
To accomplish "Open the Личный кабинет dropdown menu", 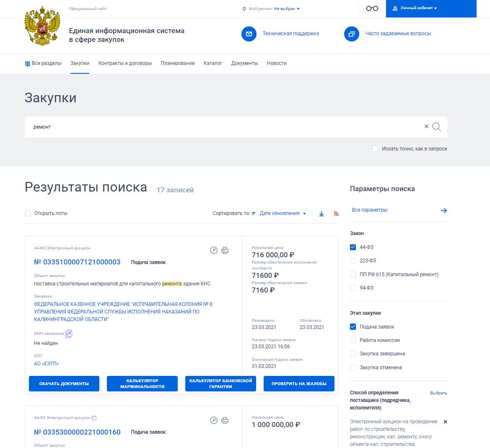I will (x=419, y=8).
